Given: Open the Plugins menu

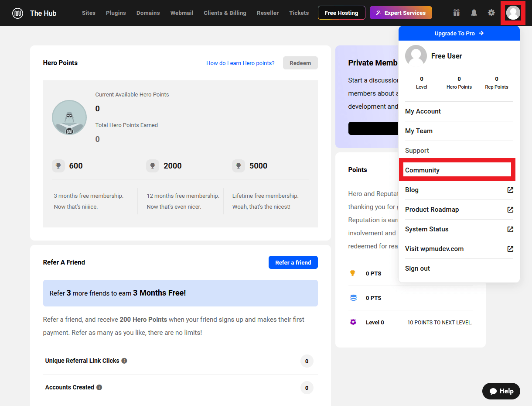Looking at the screenshot, I should pyautogui.click(x=116, y=13).
